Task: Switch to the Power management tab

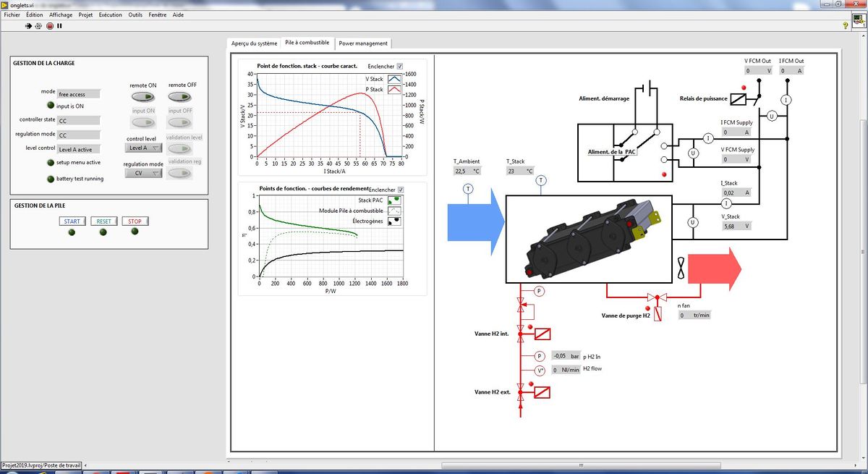Action: pyautogui.click(x=363, y=43)
